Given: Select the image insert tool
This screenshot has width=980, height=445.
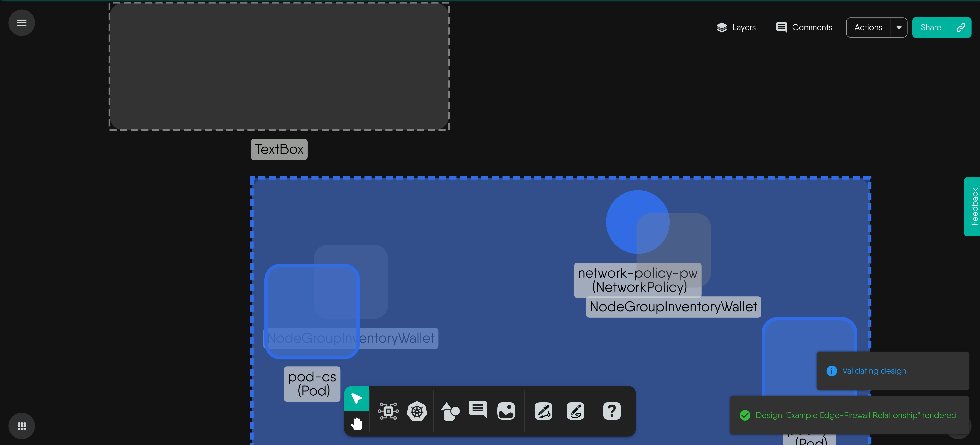Looking at the screenshot, I should click(506, 411).
